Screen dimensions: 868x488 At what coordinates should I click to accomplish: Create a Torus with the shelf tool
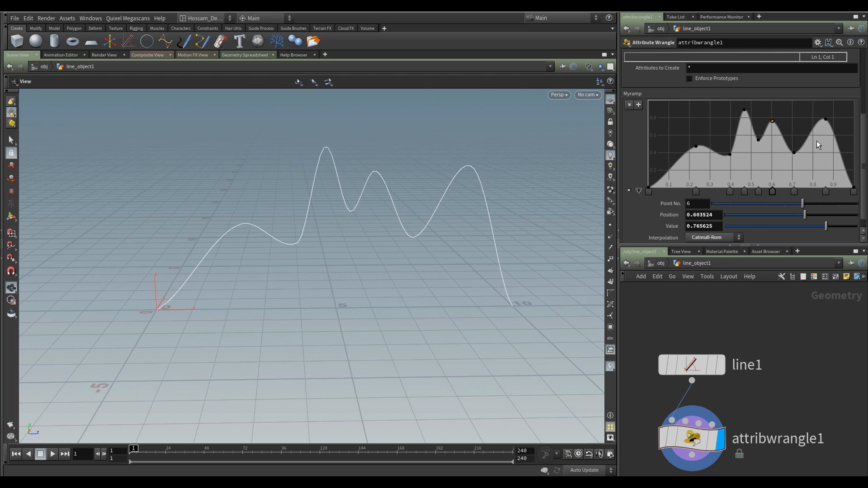tap(72, 41)
